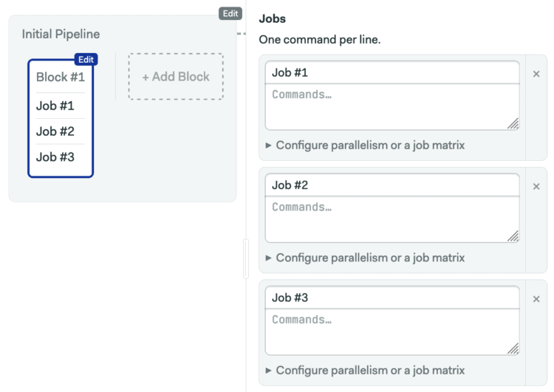Select Block #1 title in the pipeline
This screenshot has height=392, width=554.
tap(61, 77)
